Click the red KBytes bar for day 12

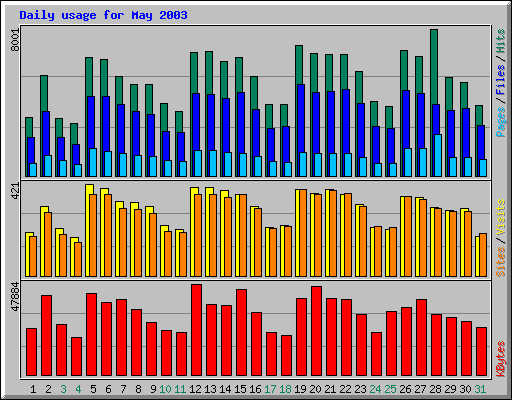pyautogui.click(x=196, y=330)
